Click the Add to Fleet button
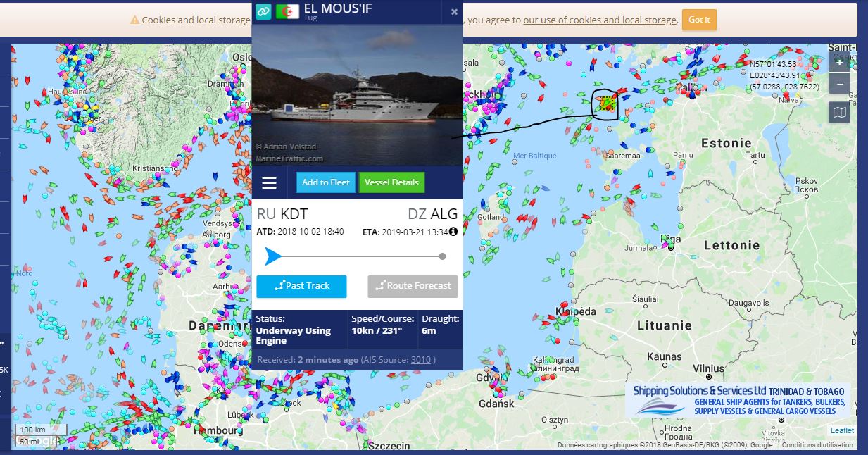Screen dimensions: 868x455 (x=326, y=182)
